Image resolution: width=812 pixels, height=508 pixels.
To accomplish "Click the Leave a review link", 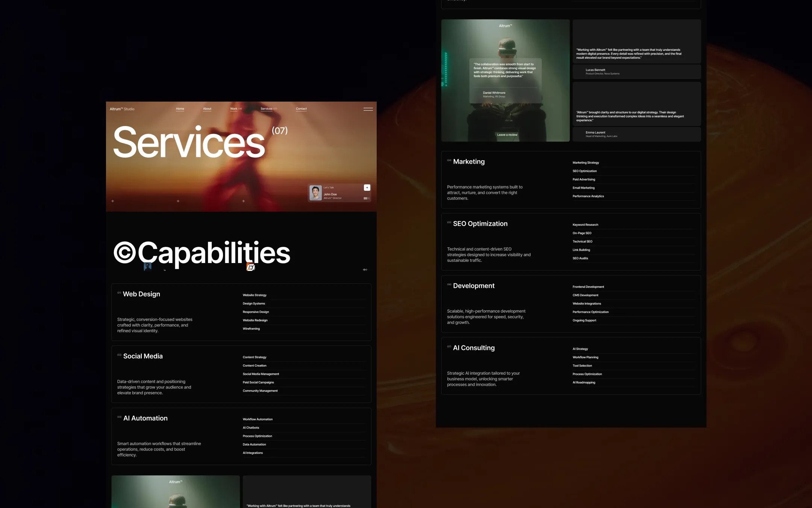I will pyautogui.click(x=507, y=135).
